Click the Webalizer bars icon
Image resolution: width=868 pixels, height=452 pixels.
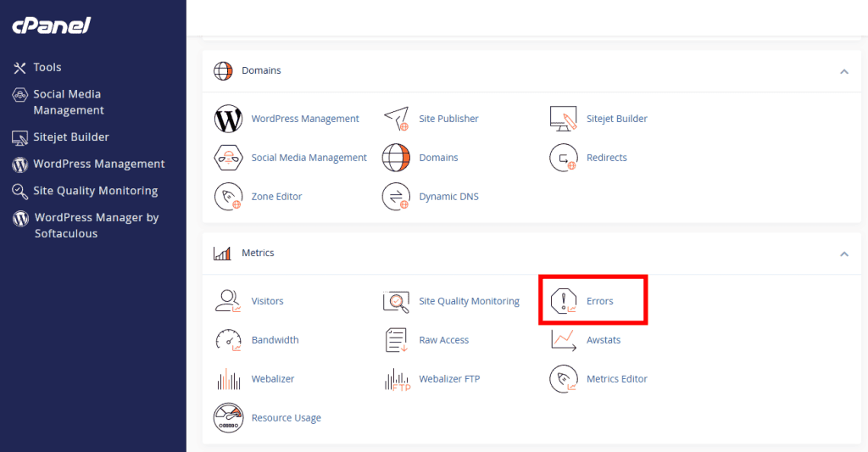[x=229, y=379]
